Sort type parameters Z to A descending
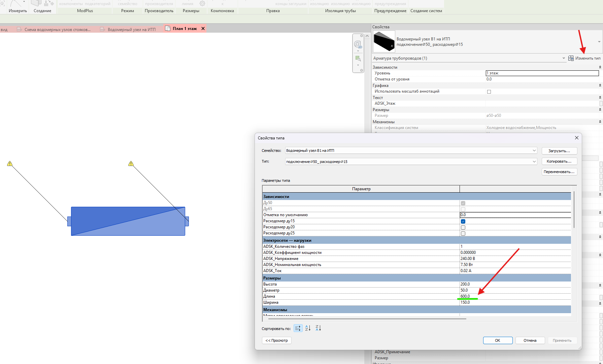This screenshot has width=603, height=364. pyautogui.click(x=318, y=328)
